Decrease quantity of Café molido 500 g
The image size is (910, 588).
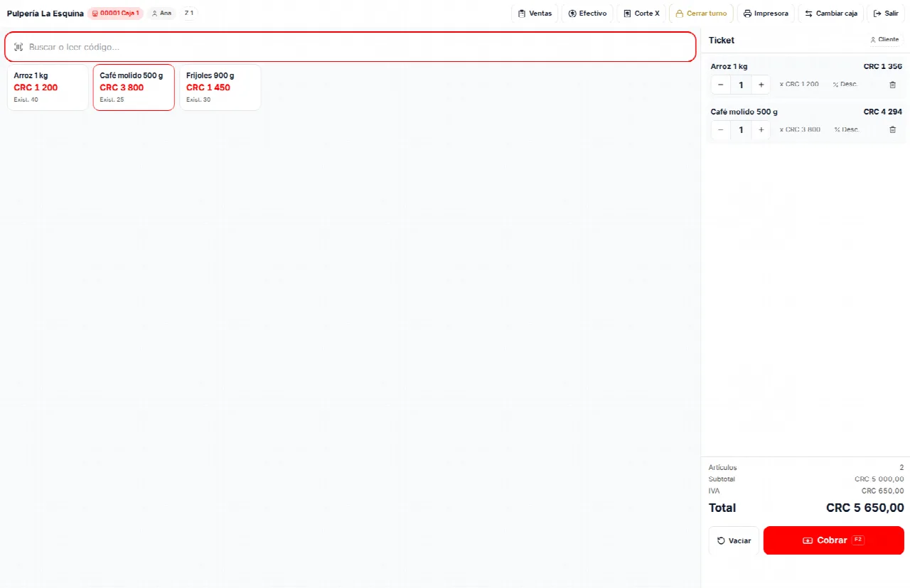pyautogui.click(x=720, y=130)
